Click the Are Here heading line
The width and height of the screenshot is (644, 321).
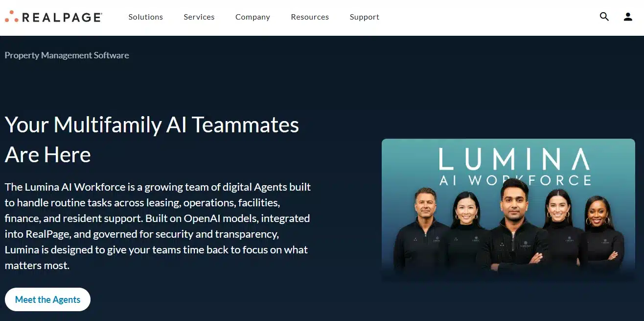click(47, 155)
